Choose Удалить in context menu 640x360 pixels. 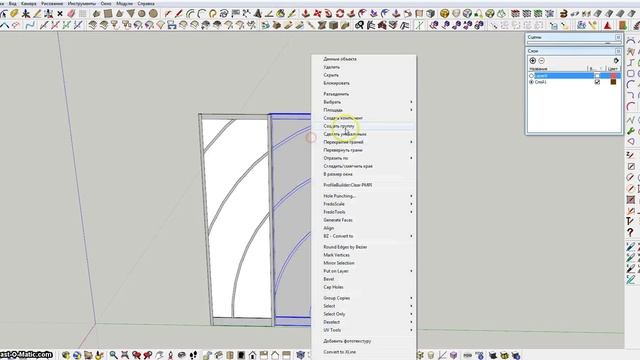click(331, 67)
